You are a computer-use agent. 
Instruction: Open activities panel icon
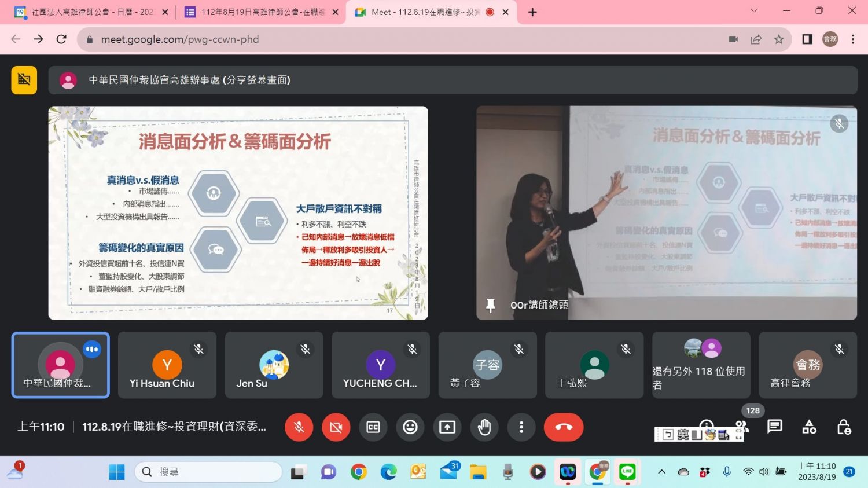tap(810, 427)
